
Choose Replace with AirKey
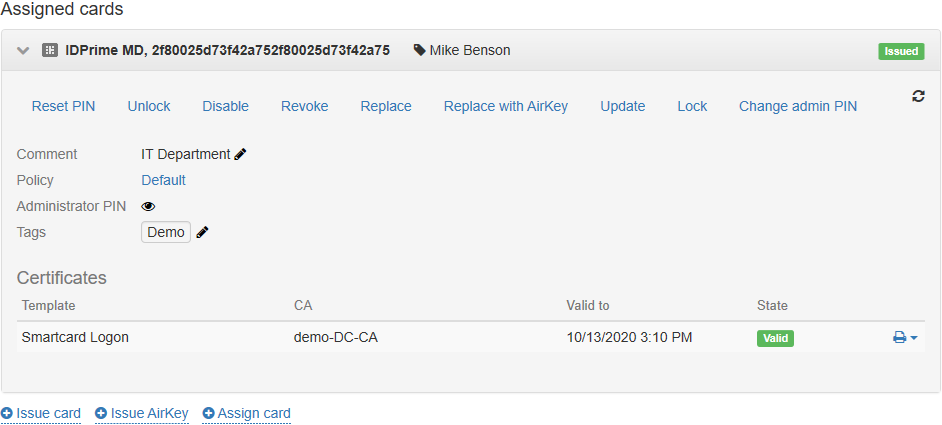(505, 106)
